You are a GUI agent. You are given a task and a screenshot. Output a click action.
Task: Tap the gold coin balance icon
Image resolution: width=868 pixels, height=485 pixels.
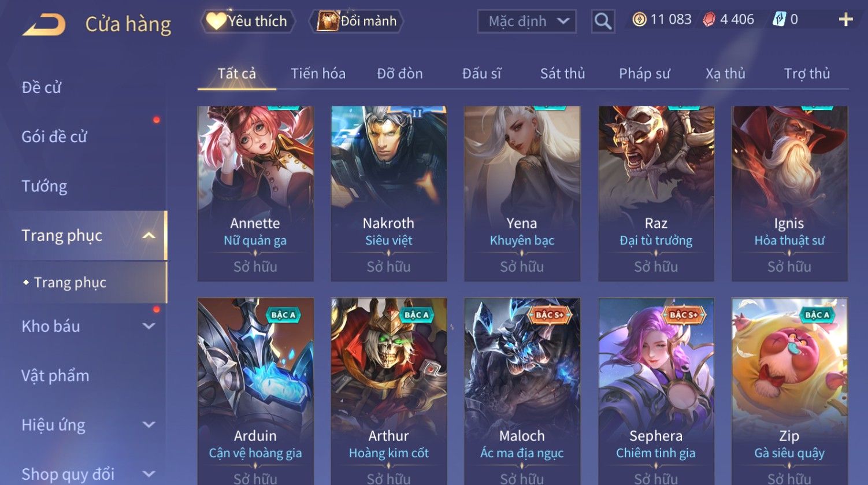point(639,20)
